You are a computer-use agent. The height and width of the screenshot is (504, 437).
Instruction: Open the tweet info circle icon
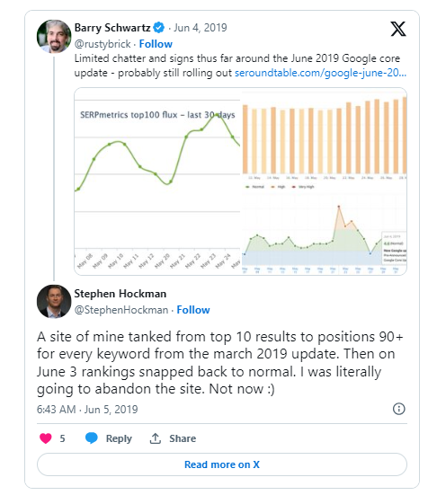[398, 409]
